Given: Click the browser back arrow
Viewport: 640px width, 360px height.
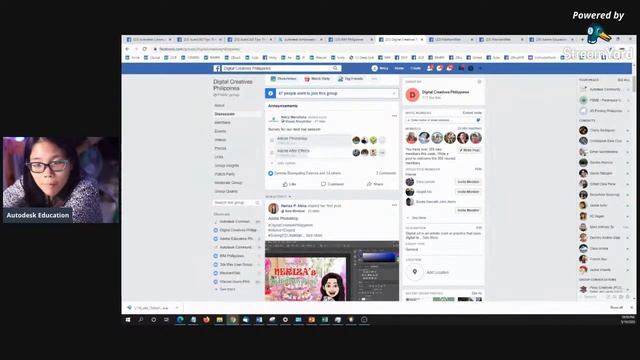Looking at the screenshot, I should (127, 49).
